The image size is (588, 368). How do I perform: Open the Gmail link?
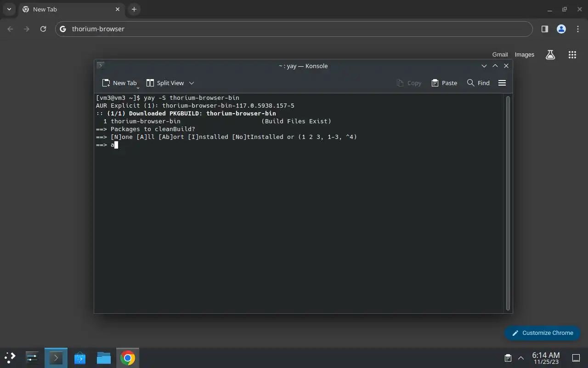tap(500, 54)
